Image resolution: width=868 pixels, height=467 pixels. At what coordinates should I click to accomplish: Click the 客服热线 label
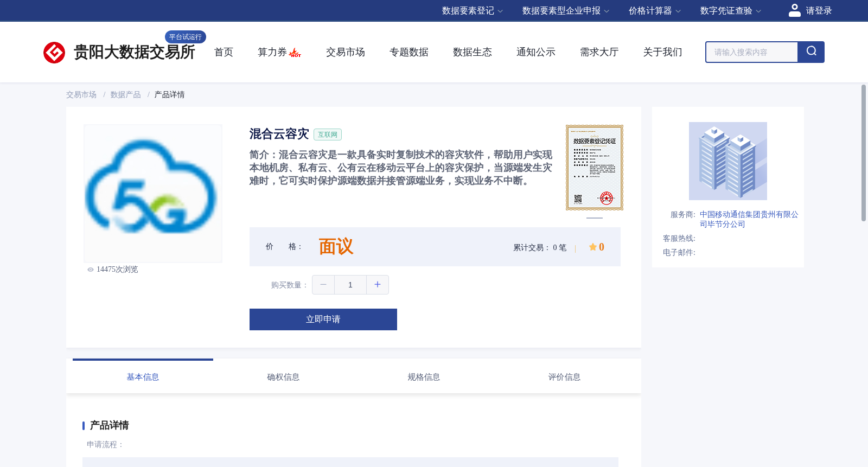click(x=679, y=239)
